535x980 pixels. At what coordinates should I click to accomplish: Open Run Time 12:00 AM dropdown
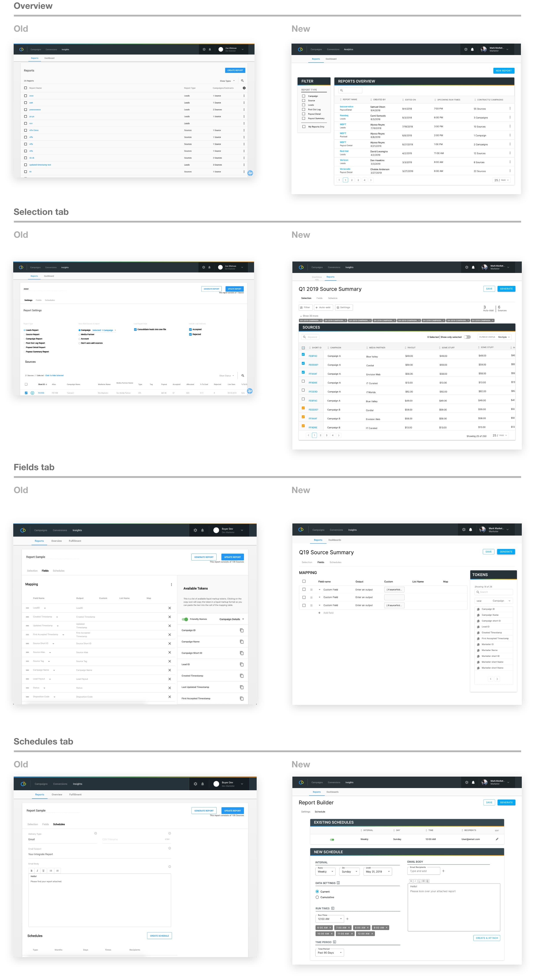point(330,919)
